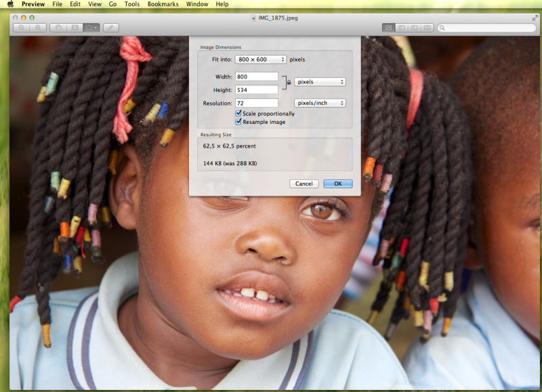Click the toolbar search field

pos(486,28)
